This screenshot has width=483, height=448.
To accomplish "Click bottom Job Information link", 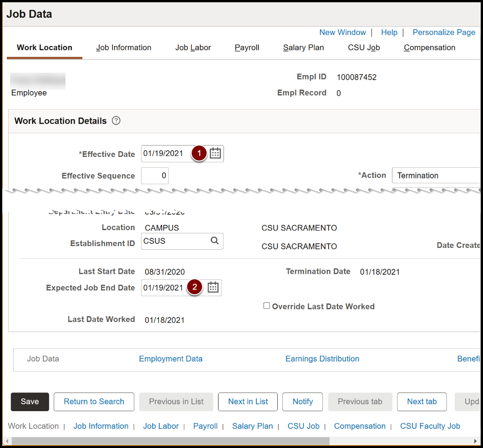I will 101,426.
